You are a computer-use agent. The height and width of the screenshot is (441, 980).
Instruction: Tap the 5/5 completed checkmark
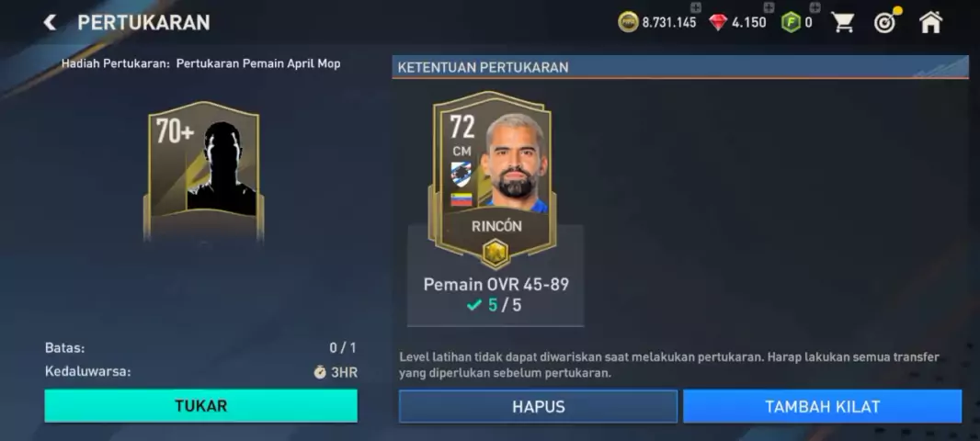(474, 305)
